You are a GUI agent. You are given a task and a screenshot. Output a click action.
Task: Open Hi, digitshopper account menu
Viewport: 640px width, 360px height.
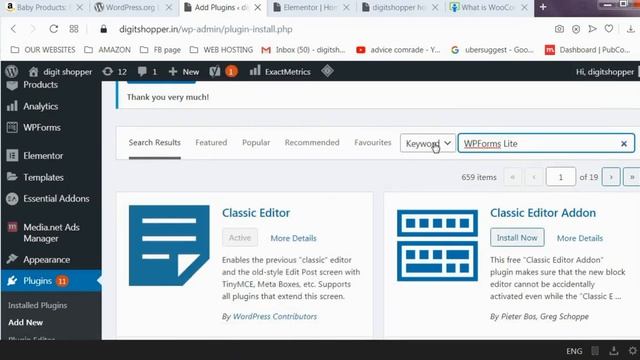coord(605,72)
